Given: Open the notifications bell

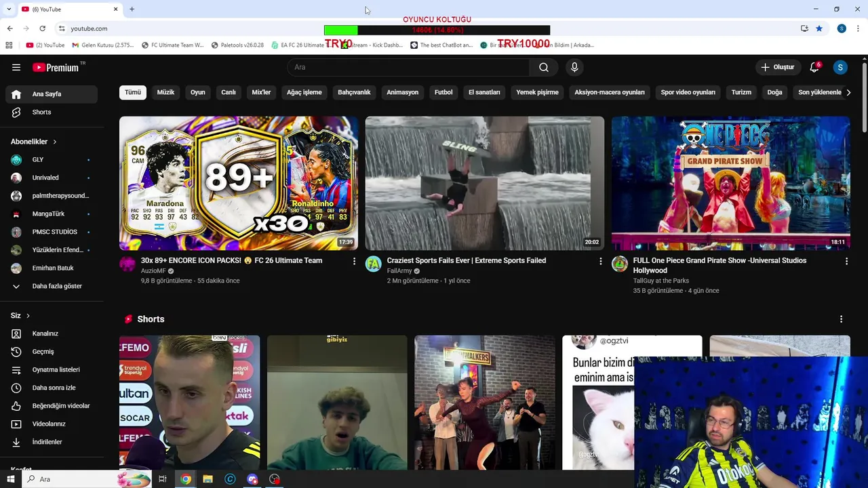Looking at the screenshot, I should coord(814,67).
